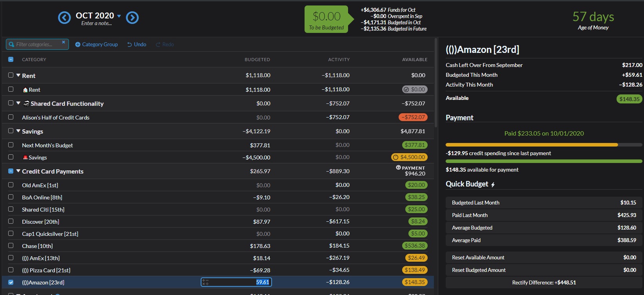Screen dimensions: 644x295
Task: Check the Chase [10th] row checkbox
Action: pos(11,246)
